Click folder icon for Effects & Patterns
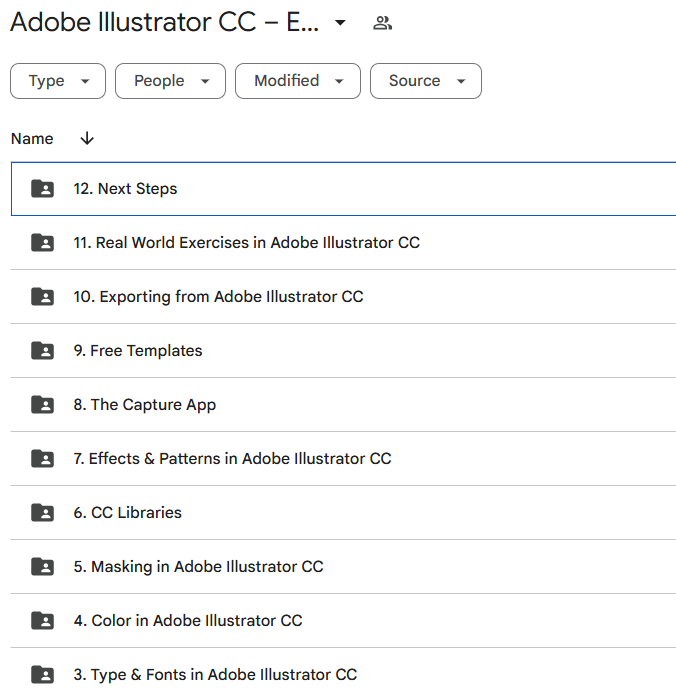The width and height of the screenshot is (676, 693). pyautogui.click(x=42, y=458)
